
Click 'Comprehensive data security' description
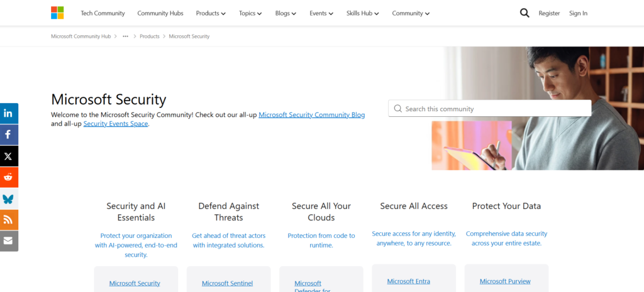pyautogui.click(x=506, y=238)
